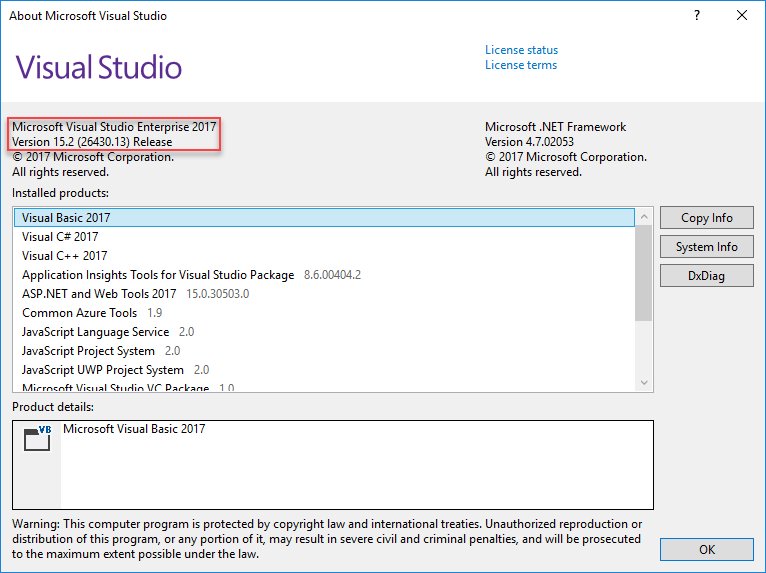Viewport: 766px width, 573px height.
Task: Select JavaScript Language Service entry
Action: click(324, 332)
